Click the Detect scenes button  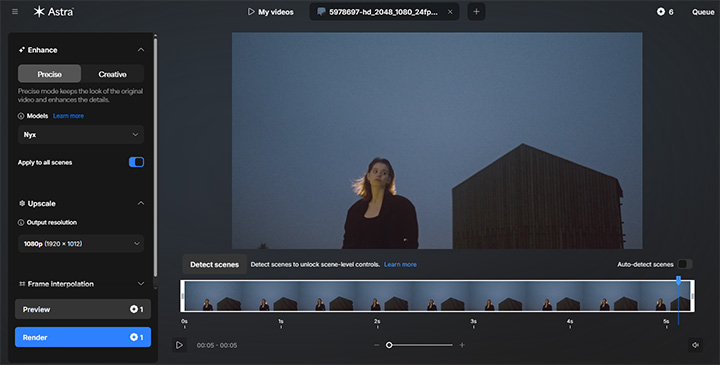[x=214, y=264]
